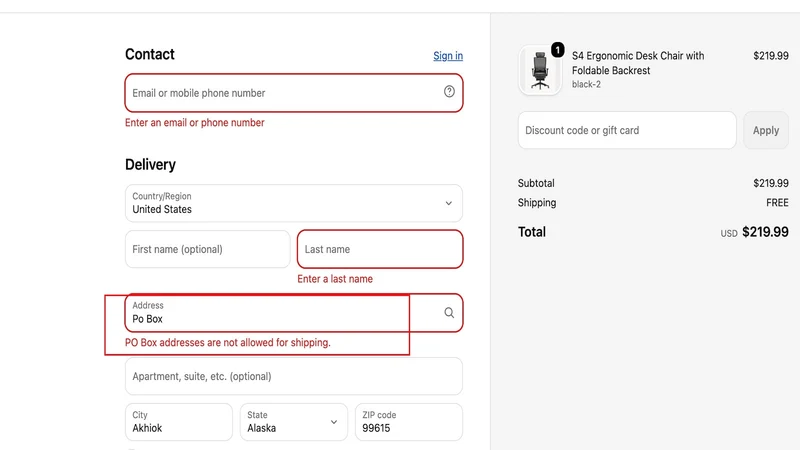
Task: Click the Apply discount button
Action: 766,130
